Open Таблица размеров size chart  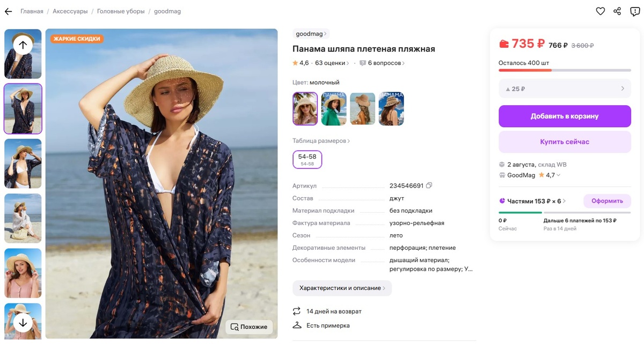coord(321,141)
